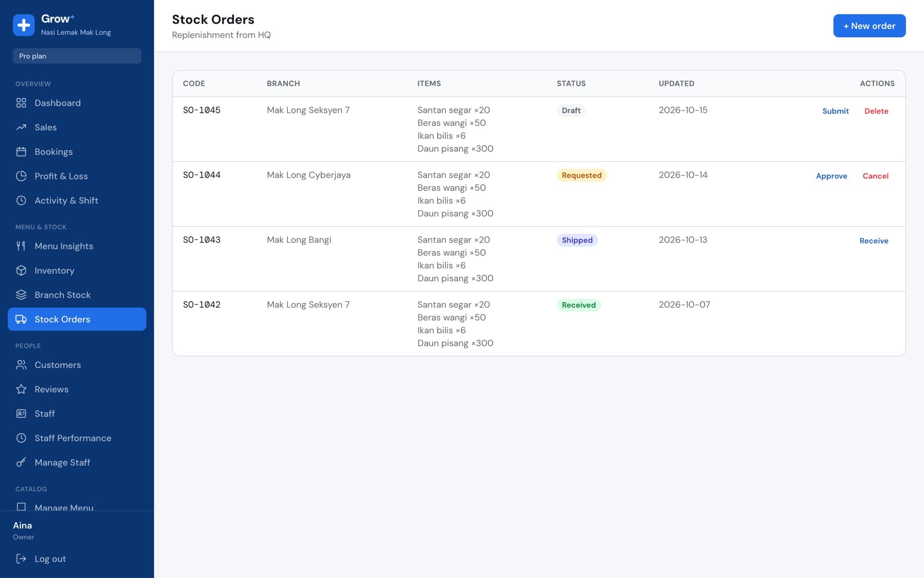924x578 pixels.
Task: Select order code SO-1042
Action: tap(201, 304)
